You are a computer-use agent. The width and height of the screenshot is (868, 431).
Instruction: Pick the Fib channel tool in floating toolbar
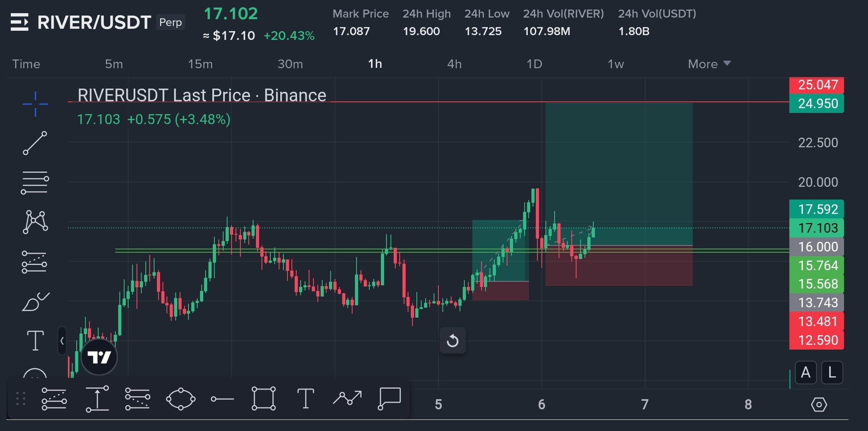coord(137,399)
